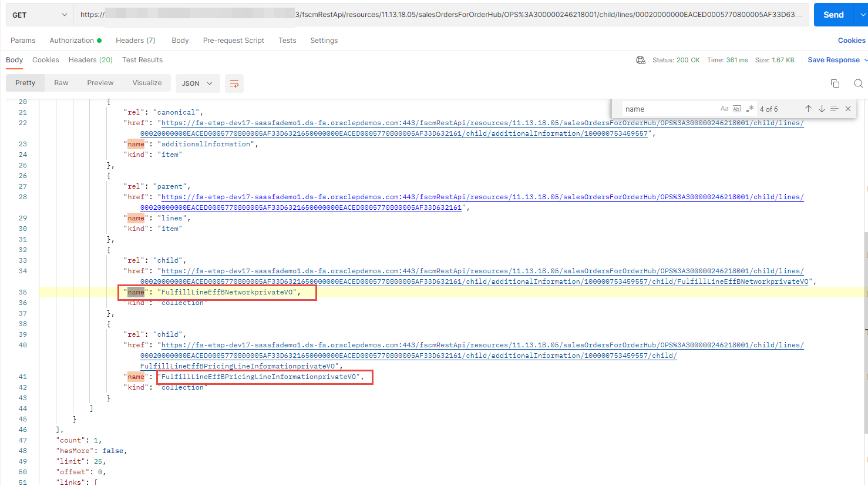Image resolution: width=868 pixels, height=486 pixels.
Task: Open the Authorization tab
Action: click(75, 41)
